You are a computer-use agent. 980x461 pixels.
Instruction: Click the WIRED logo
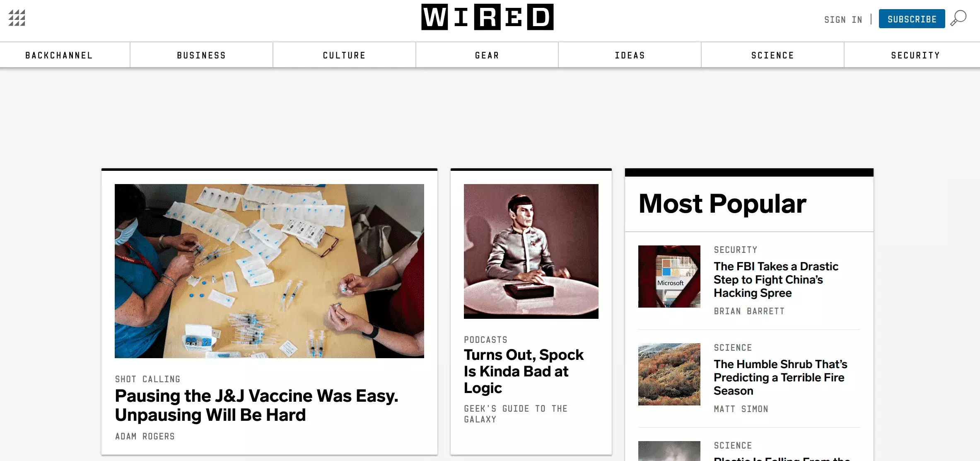pos(487,17)
